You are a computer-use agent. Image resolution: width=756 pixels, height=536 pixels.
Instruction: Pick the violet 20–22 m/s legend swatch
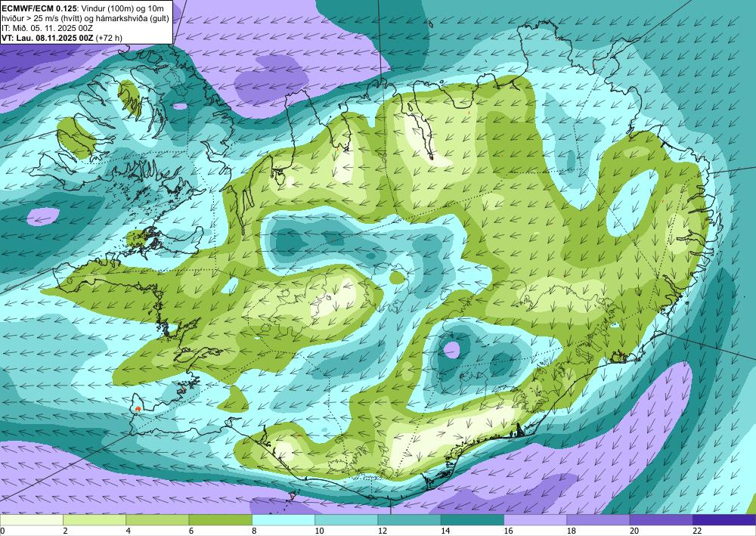(x=661, y=520)
